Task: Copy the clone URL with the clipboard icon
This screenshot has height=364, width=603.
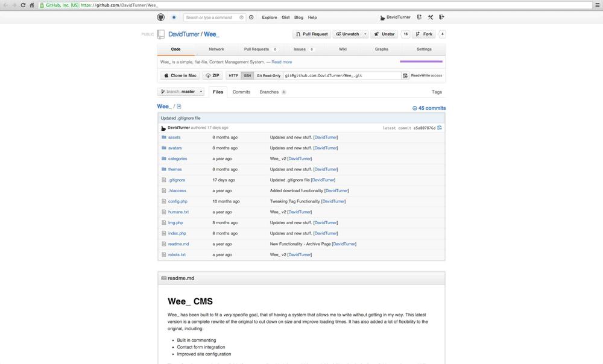Action: point(405,76)
